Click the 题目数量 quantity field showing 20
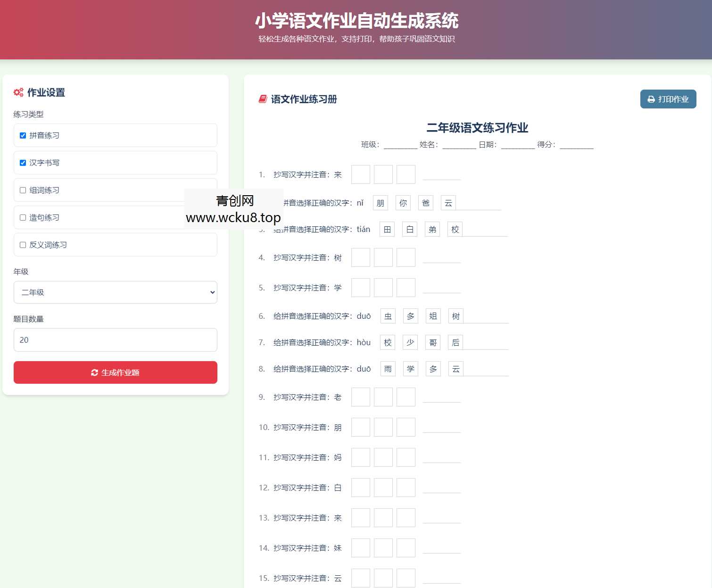The height and width of the screenshot is (588, 712). point(115,340)
